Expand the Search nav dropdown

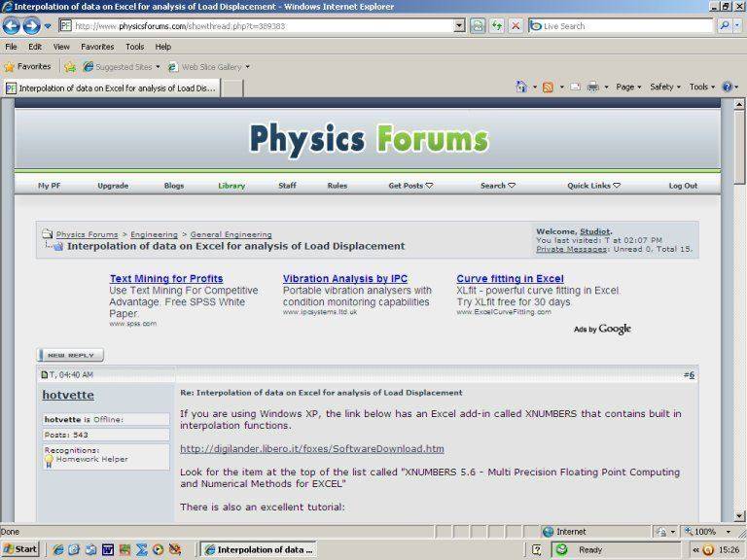click(x=498, y=186)
